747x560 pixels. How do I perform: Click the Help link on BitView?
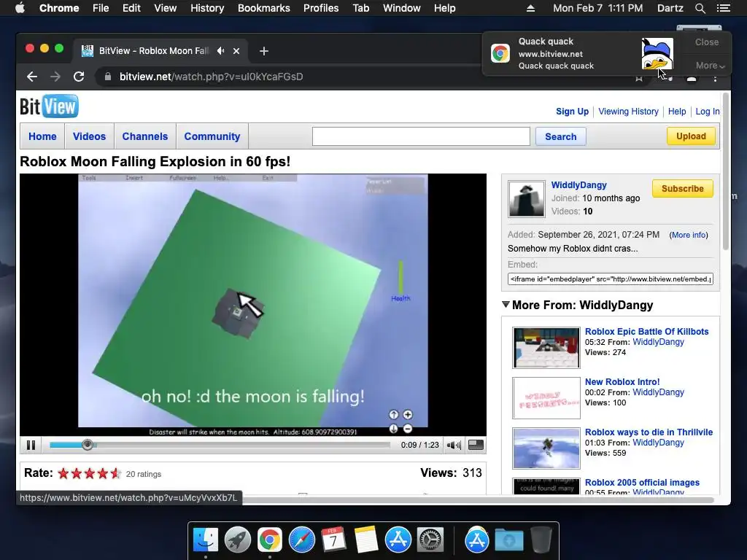676,112
